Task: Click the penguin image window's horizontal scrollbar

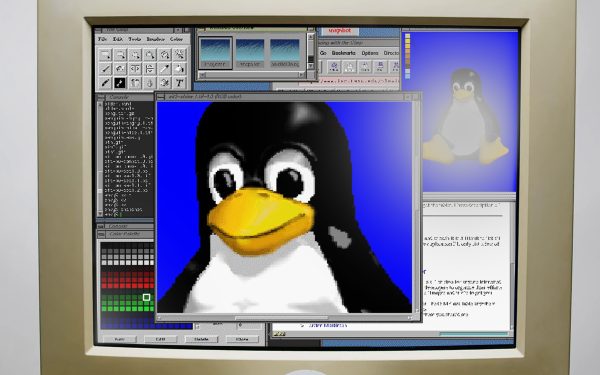Action: (x=284, y=318)
